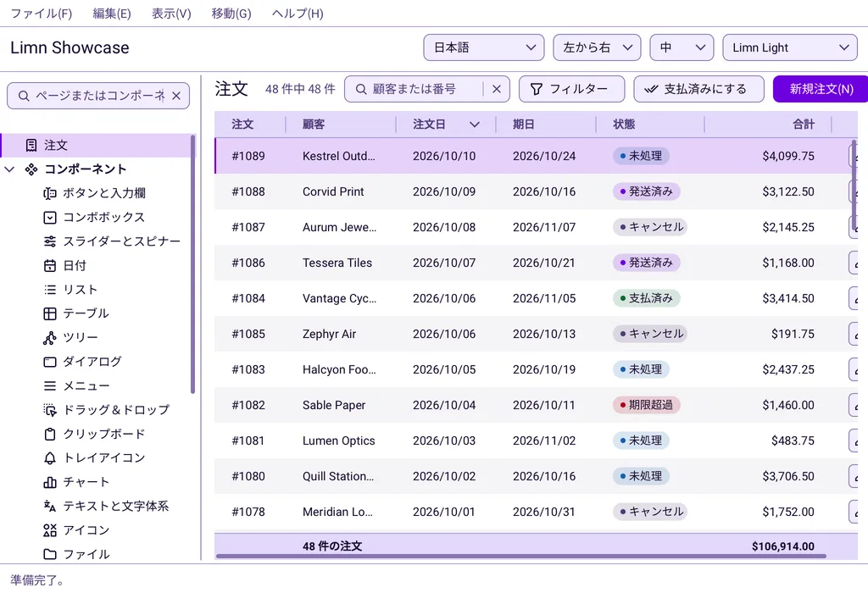Screen dimensions: 868x593
Task: Click the チャート bar chart icon
Action: [x=50, y=482]
